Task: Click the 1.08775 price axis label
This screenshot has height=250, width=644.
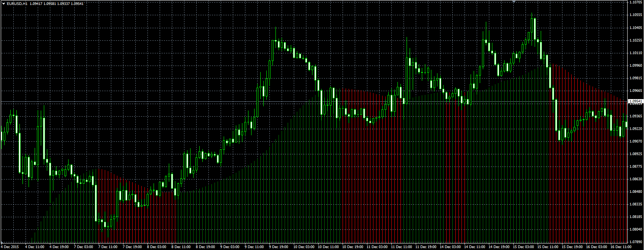Action: click(x=635, y=166)
